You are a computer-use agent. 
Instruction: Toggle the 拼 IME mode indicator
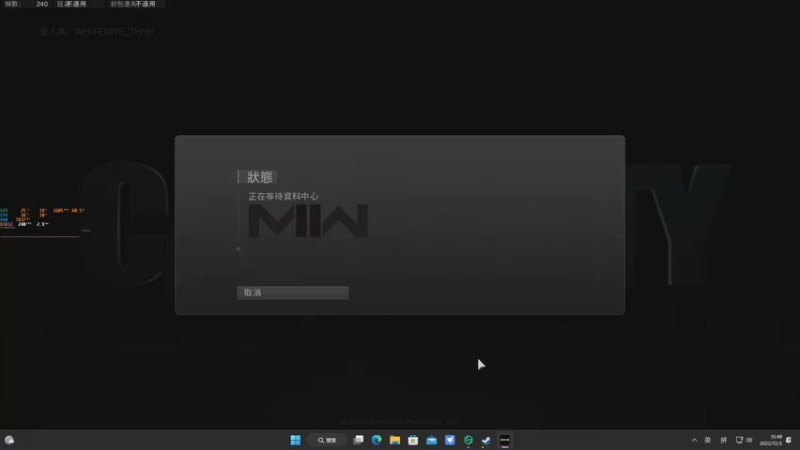coord(723,440)
